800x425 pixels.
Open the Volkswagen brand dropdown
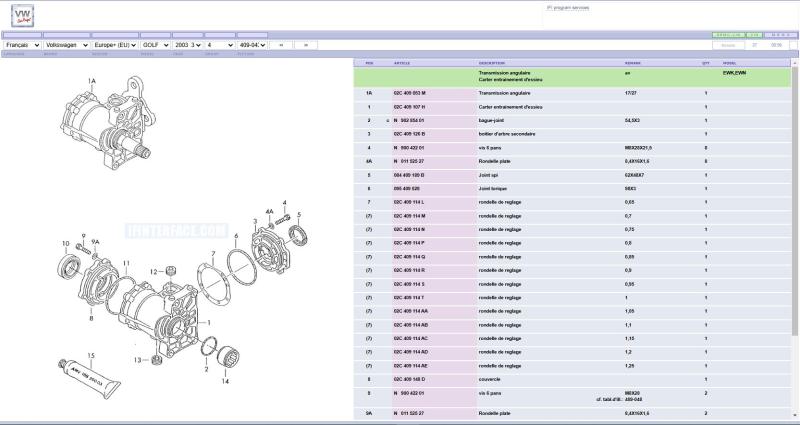click(67, 45)
